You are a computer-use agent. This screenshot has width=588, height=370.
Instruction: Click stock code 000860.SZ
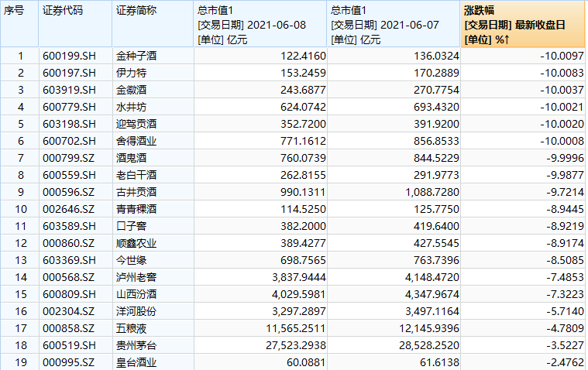point(69,243)
